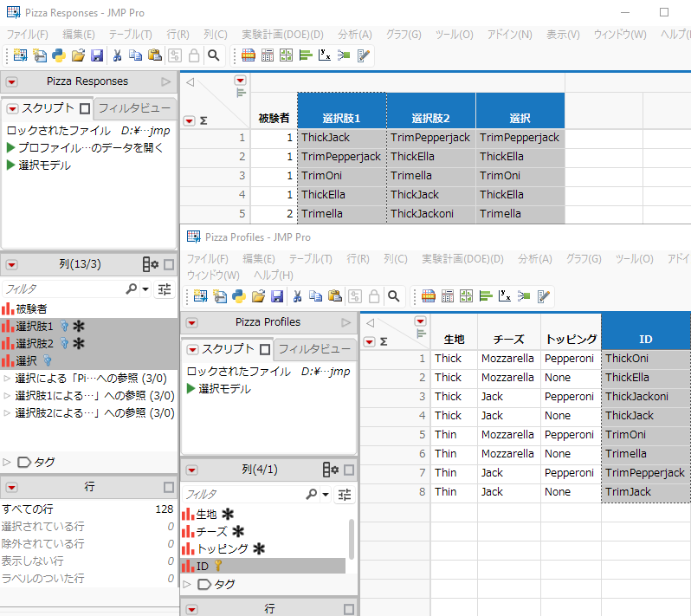
Task: Open 分析(A) menu in Pizza Responses window
Action: coord(355,35)
